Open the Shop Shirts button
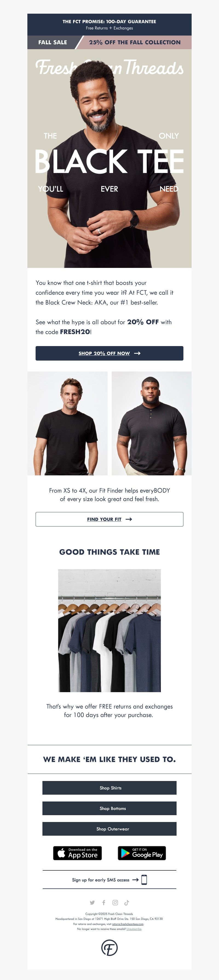 pos(109,788)
